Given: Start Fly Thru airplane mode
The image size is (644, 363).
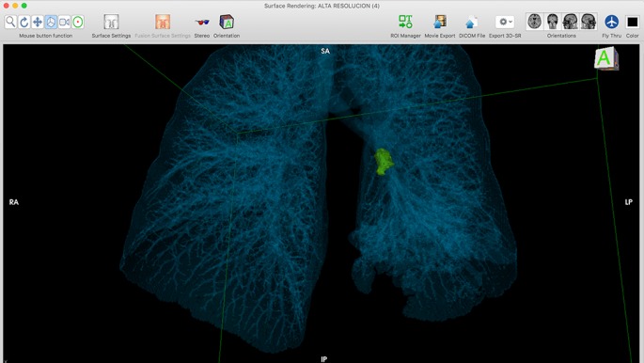Looking at the screenshot, I should click(611, 22).
